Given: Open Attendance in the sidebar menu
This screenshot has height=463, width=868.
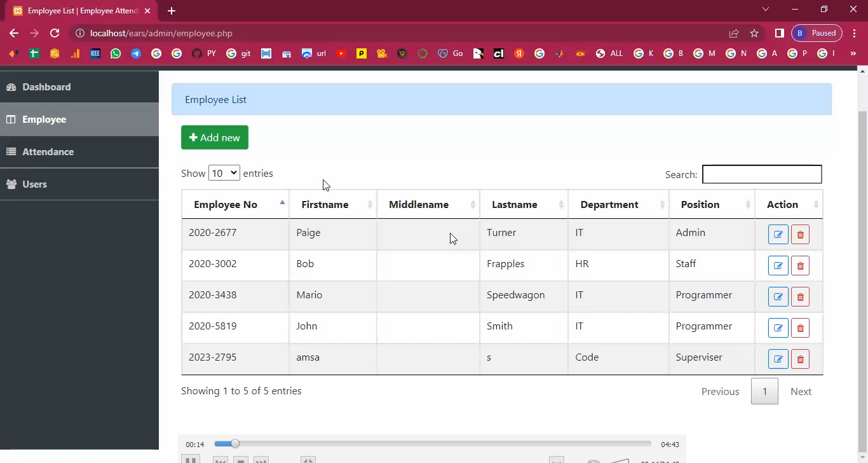Looking at the screenshot, I should (48, 152).
